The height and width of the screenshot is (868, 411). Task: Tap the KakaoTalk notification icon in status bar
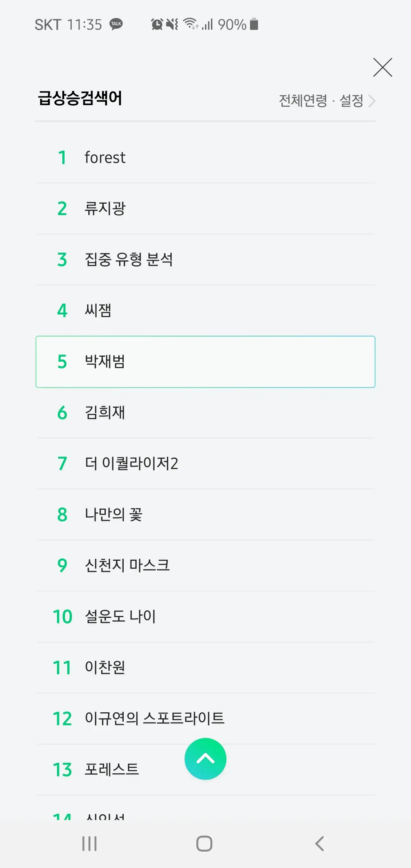(116, 24)
